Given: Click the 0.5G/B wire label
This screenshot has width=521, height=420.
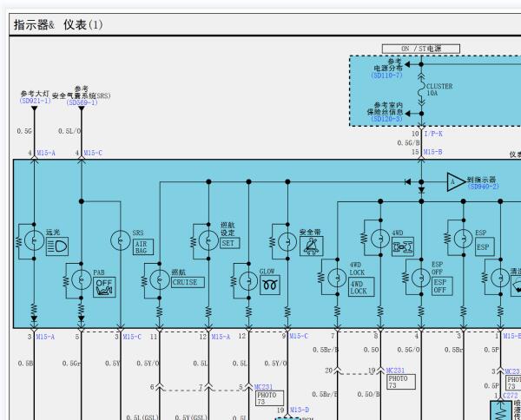Looking at the screenshot, I should 408,143.
